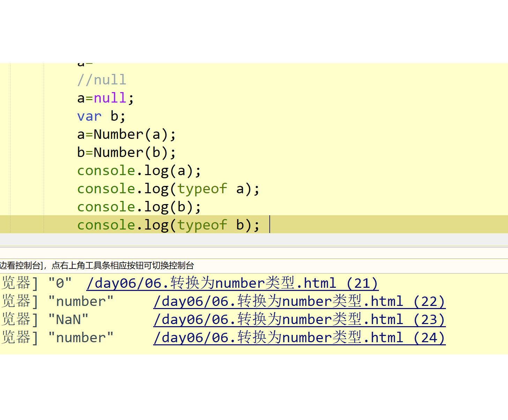The image size is (508, 420).
Task: Click the //null comment line
Action: click(102, 80)
